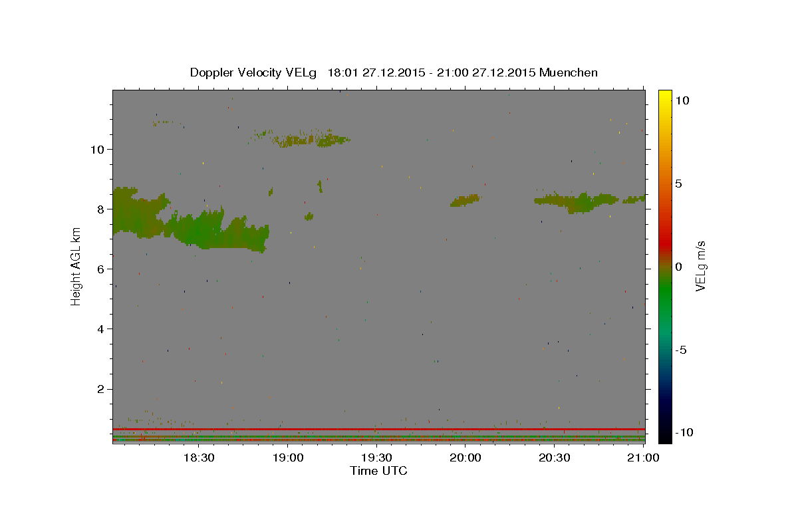This screenshot has height=532, width=798.
Task: Click the height tick label "10"
Action: coord(98,149)
